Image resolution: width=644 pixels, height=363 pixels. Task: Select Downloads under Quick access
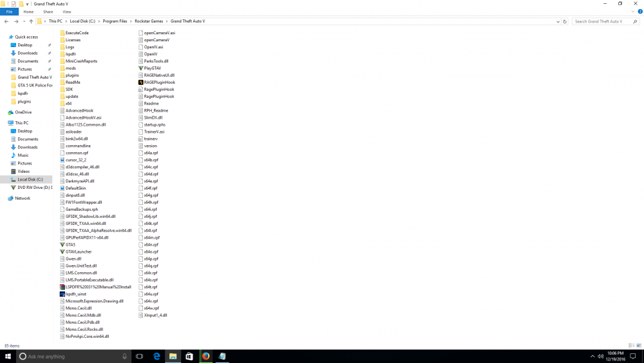pos(28,53)
